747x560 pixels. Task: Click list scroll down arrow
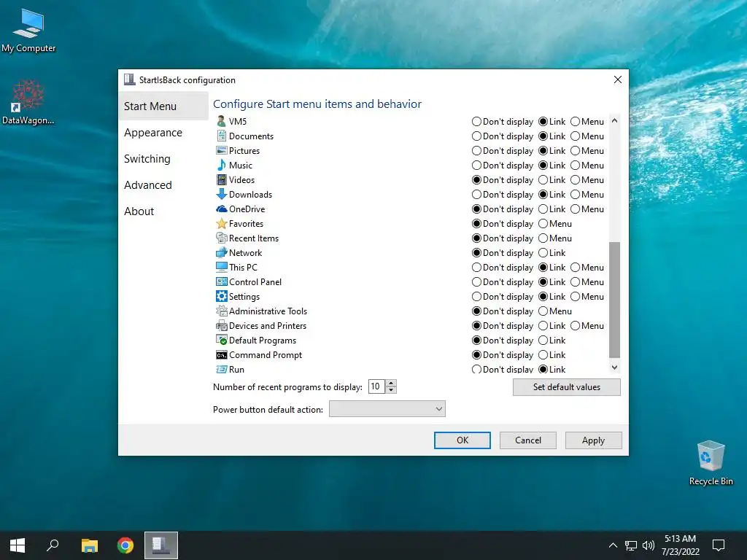pos(614,367)
